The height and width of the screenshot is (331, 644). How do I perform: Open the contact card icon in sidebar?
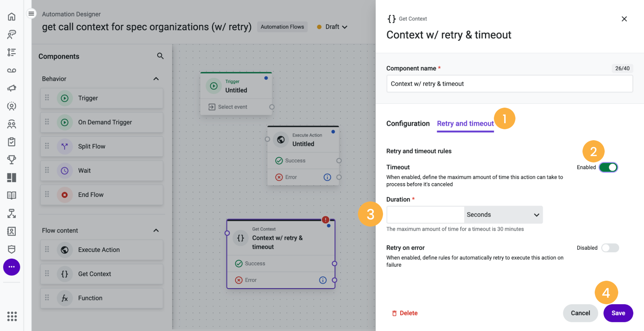[x=12, y=231]
